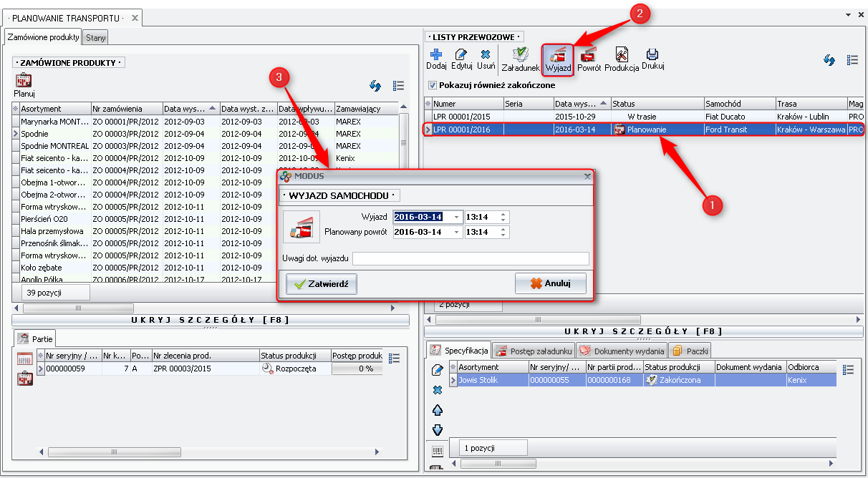The width and height of the screenshot is (868, 478).
Task: Click the Uwagi dot. wyjazdu text field
Action: (471, 258)
